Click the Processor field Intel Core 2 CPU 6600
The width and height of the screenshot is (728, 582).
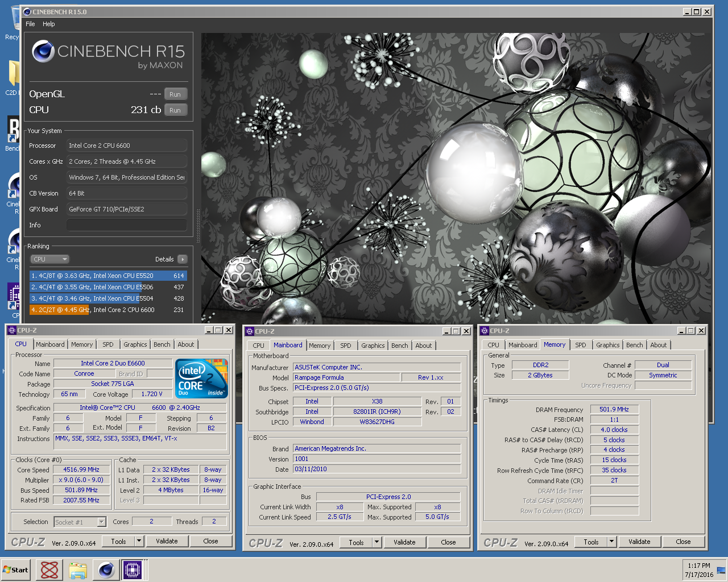tap(127, 145)
